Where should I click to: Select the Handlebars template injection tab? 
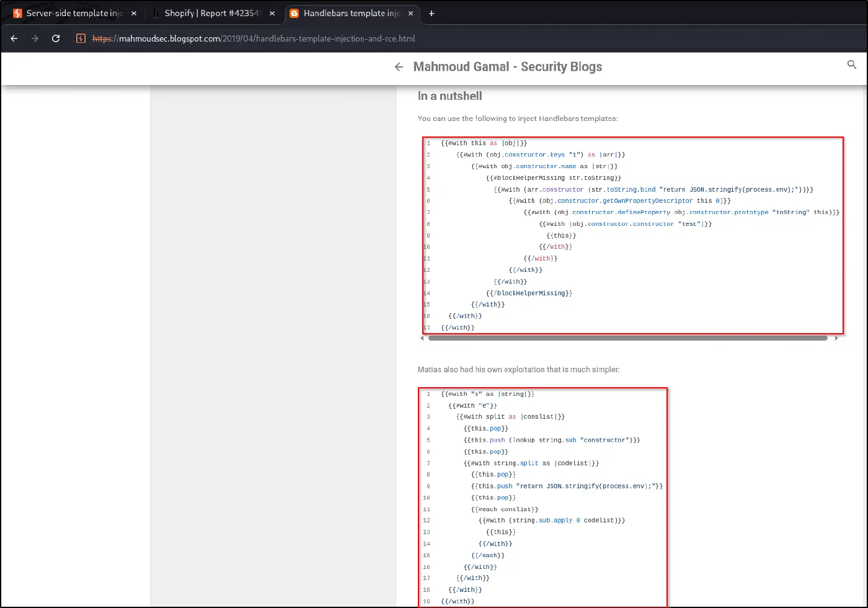point(352,13)
